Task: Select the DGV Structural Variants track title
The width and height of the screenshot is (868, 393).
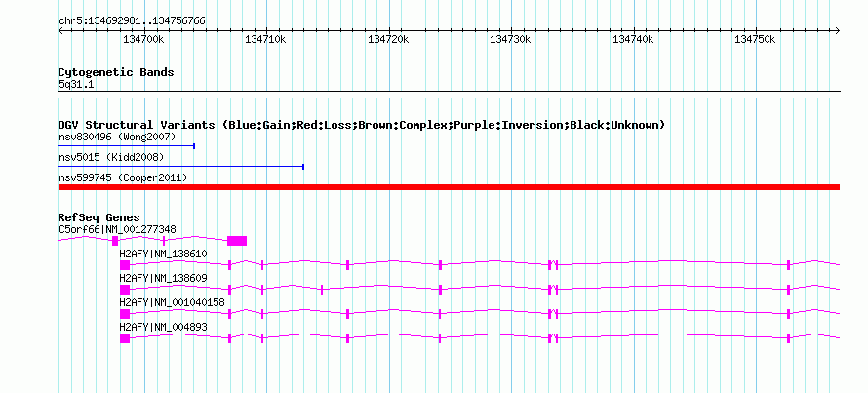Action: click(362, 125)
